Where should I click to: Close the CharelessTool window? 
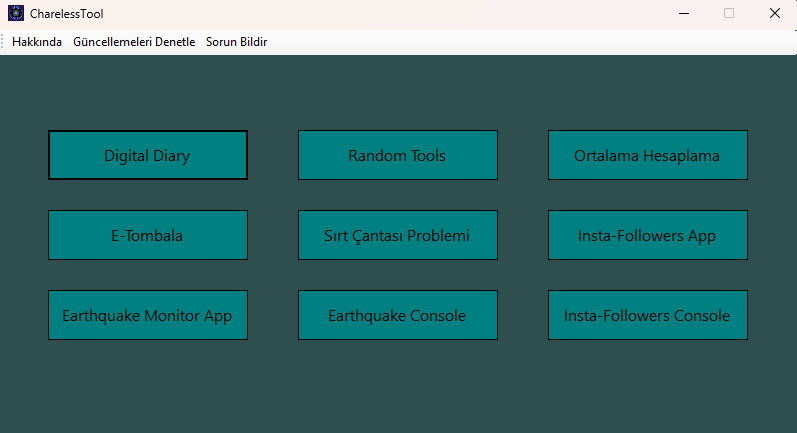[x=774, y=14]
